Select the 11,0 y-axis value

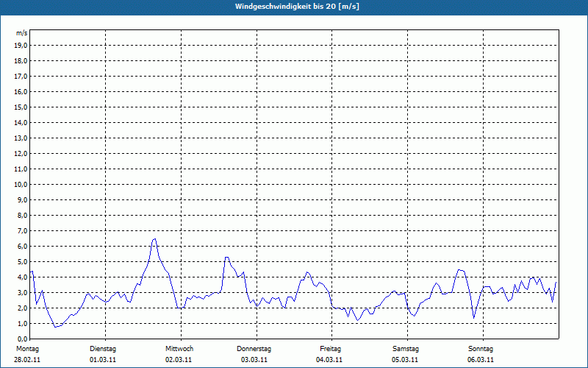(21, 169)
